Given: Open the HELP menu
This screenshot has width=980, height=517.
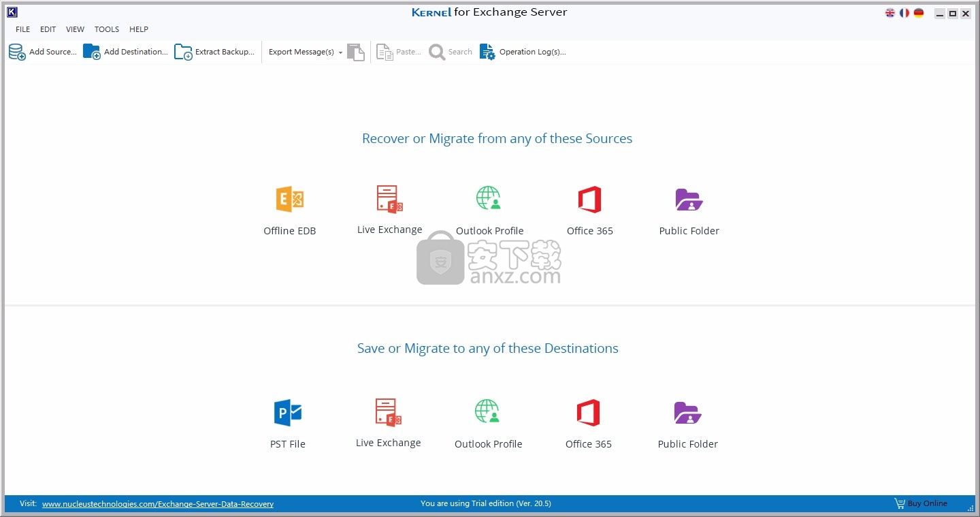Looking at the screenshot, I should (x=139, y=29).
